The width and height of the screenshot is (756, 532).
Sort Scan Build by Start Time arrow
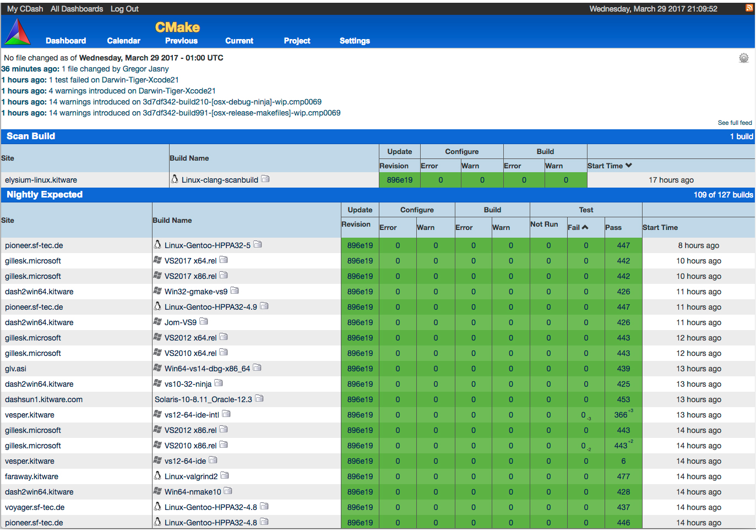click(x=629, y=165)
